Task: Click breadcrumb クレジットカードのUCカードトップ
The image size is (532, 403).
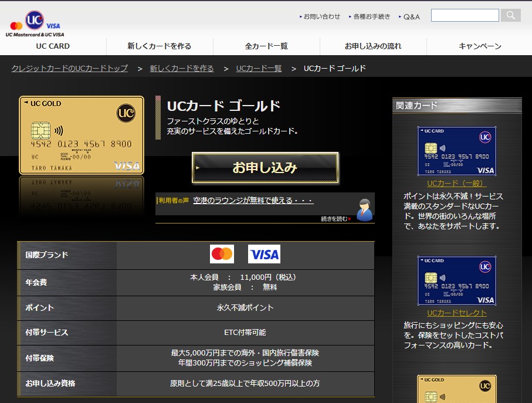Action: [x=70, y=68]
